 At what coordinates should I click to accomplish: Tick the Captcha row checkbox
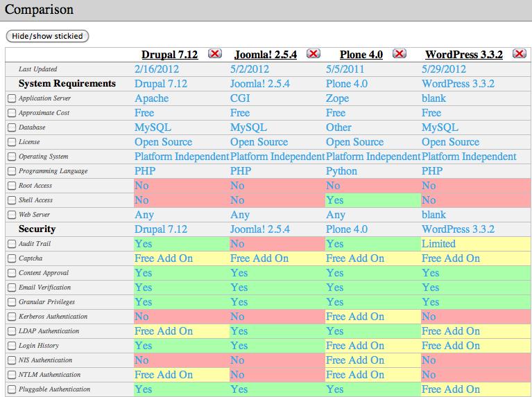(x=12, y=258)
